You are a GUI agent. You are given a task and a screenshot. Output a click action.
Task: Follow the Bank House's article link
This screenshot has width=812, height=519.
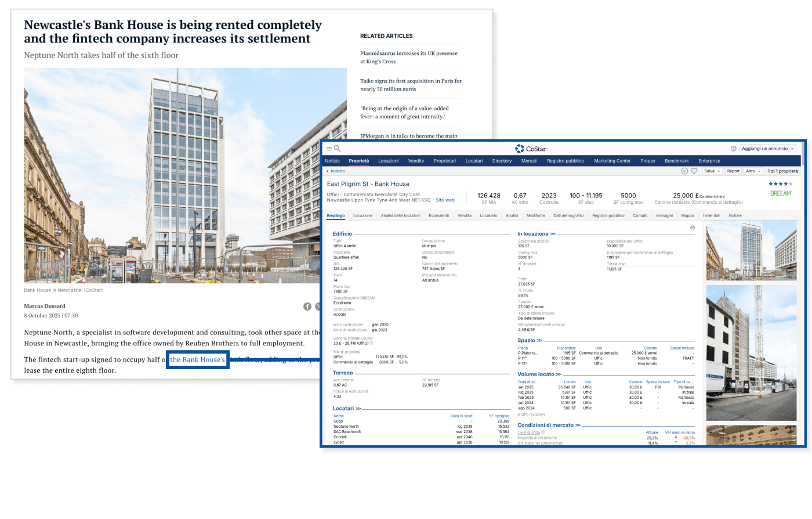[x=197, y=360]
